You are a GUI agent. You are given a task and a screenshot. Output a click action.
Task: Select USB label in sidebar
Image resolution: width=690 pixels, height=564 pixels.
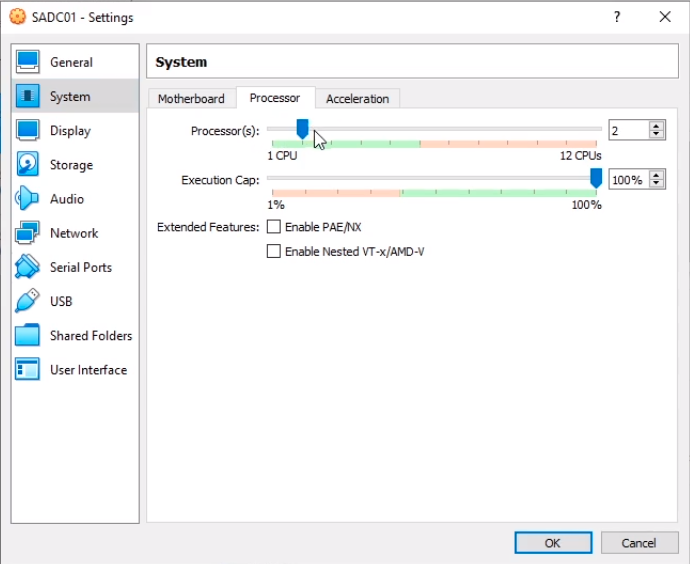[x=61, y=301]
